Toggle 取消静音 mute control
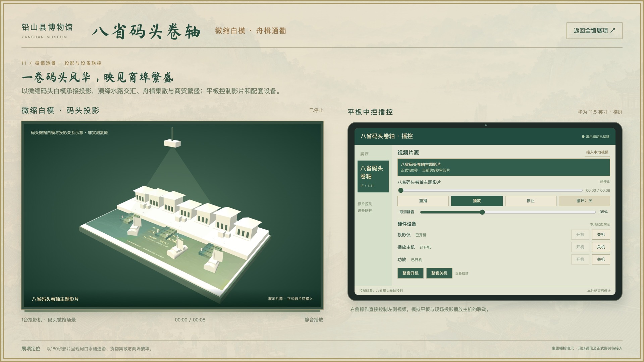 click(x=407, y=212)
